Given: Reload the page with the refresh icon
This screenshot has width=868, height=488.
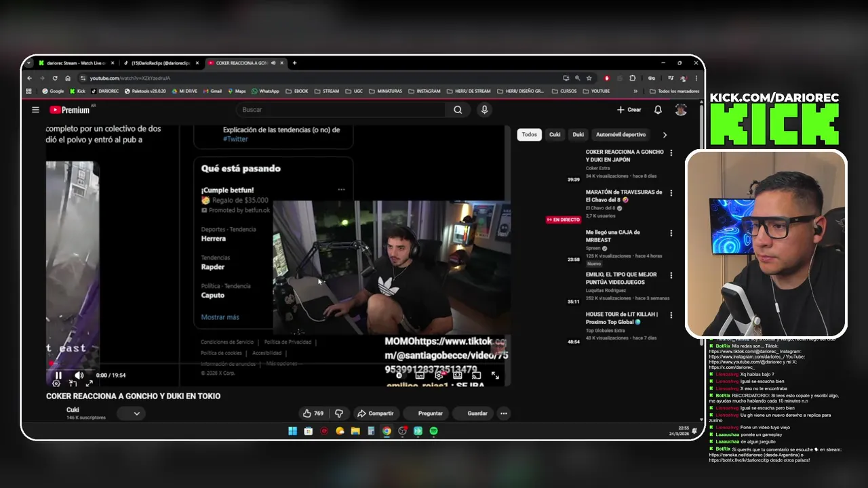Looking at the screenshot, I should point(55,78).
